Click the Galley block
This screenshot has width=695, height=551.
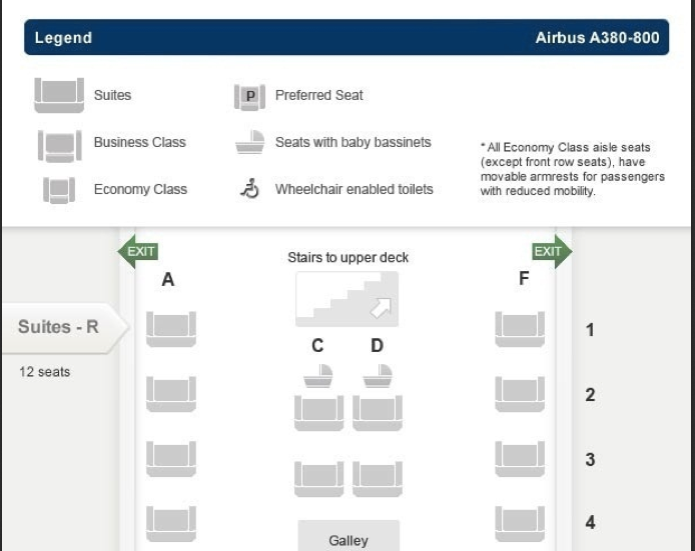coord(348,535)
